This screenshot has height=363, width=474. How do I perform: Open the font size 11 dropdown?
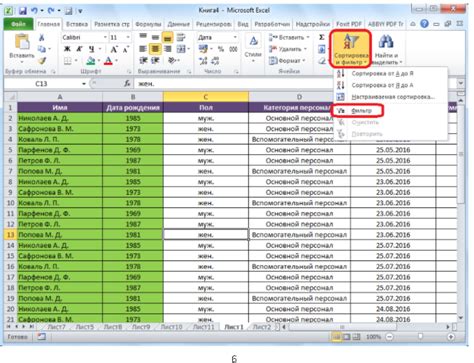click(128, 37)
